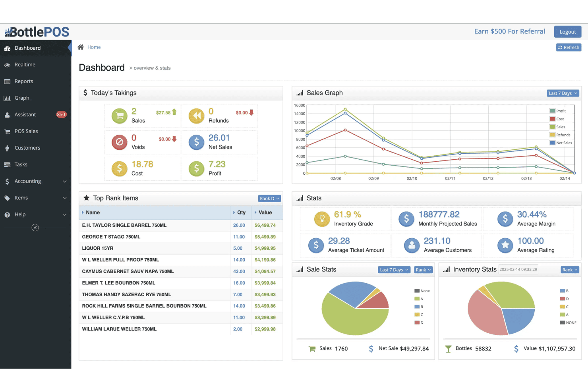Open POS Sales in the sidebar
This screenshot has height=392, width=588.
point(36,131)
